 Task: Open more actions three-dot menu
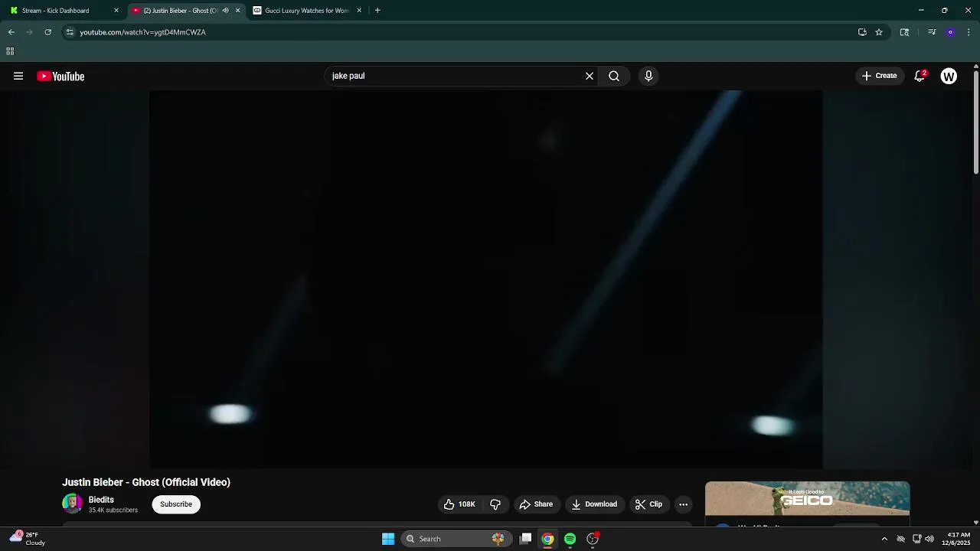pyautogui.click(x=683, y=504)
